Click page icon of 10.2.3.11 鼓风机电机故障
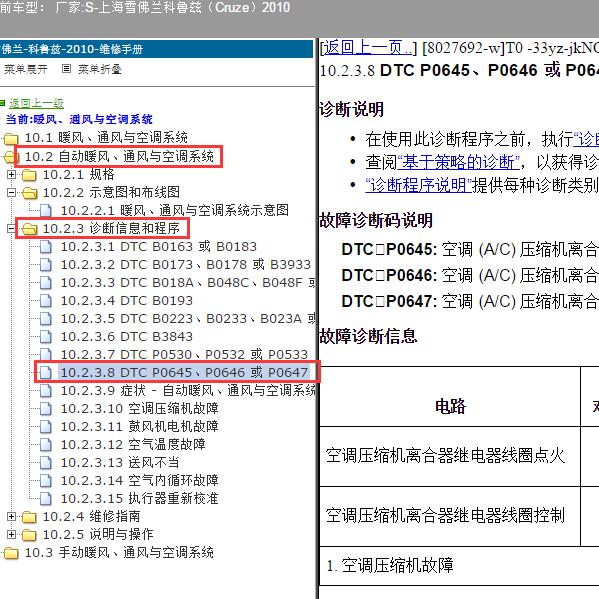Viewport: 599px width, 599px height. tap(46, 426)
